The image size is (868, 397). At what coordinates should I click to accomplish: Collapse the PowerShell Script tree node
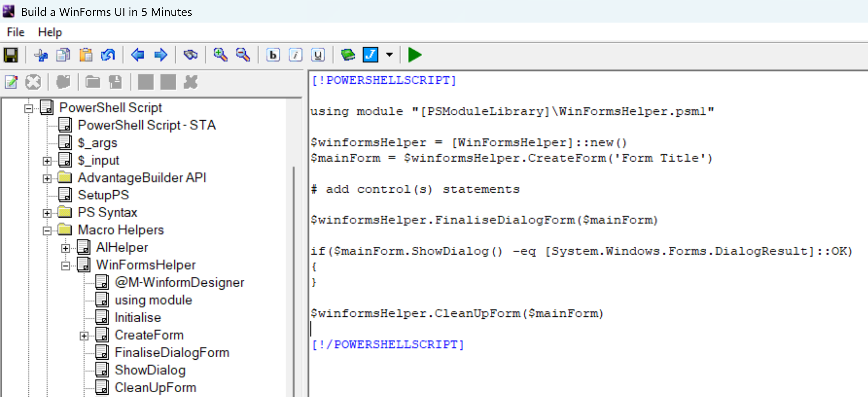pos(28,108)
